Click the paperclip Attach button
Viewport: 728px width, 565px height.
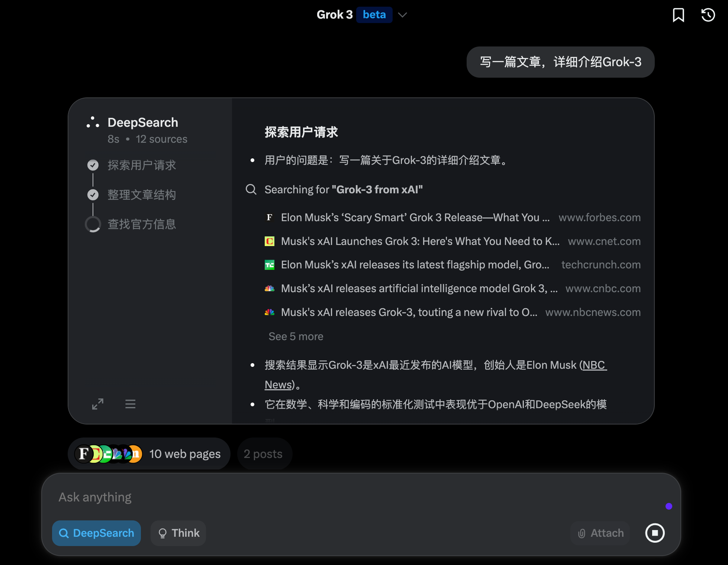pos(600,533)
